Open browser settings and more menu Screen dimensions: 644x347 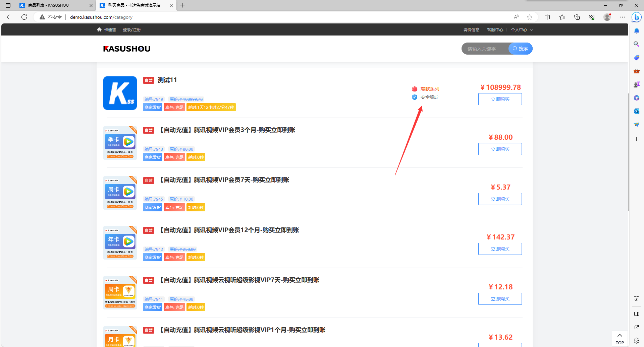(623, 17)
